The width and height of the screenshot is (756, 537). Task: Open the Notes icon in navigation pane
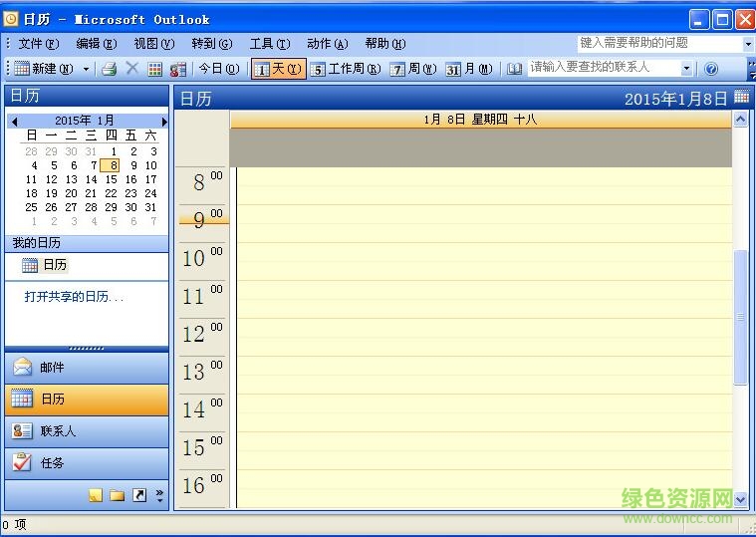click(96, 495)
